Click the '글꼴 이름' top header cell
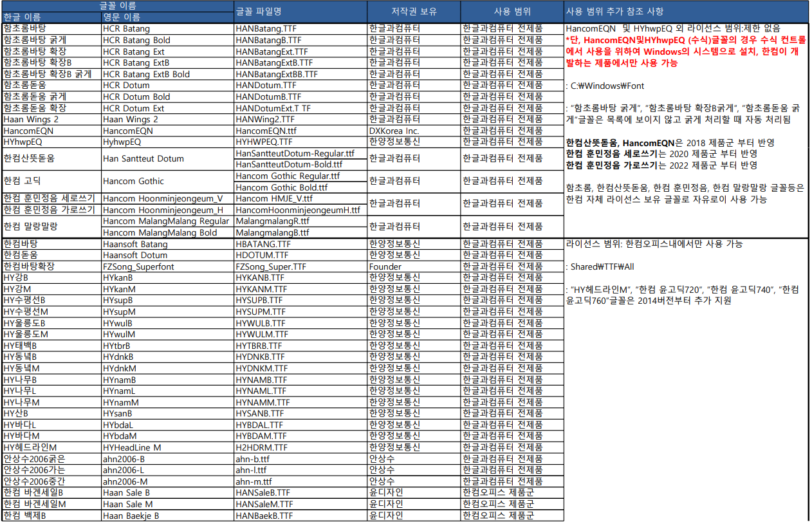 point(117,6)
